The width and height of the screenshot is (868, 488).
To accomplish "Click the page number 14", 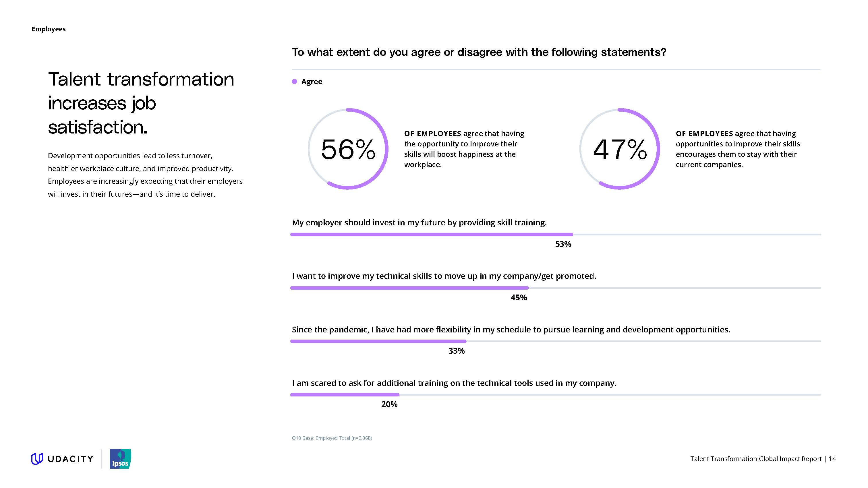I will point(832,459).
